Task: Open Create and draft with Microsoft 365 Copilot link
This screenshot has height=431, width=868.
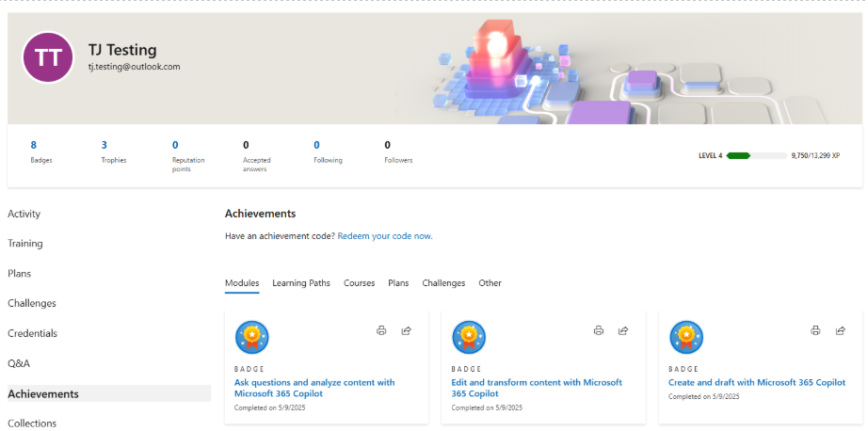Action: [757, 382]
